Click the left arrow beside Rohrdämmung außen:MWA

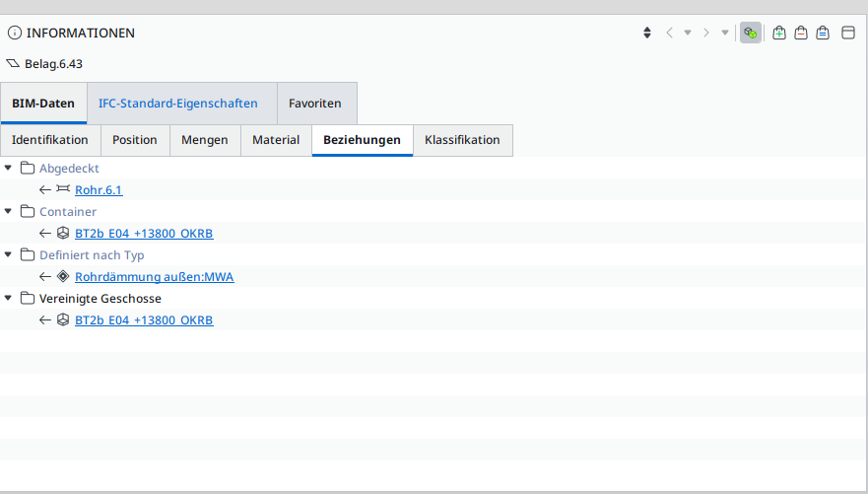click(45, 277)
